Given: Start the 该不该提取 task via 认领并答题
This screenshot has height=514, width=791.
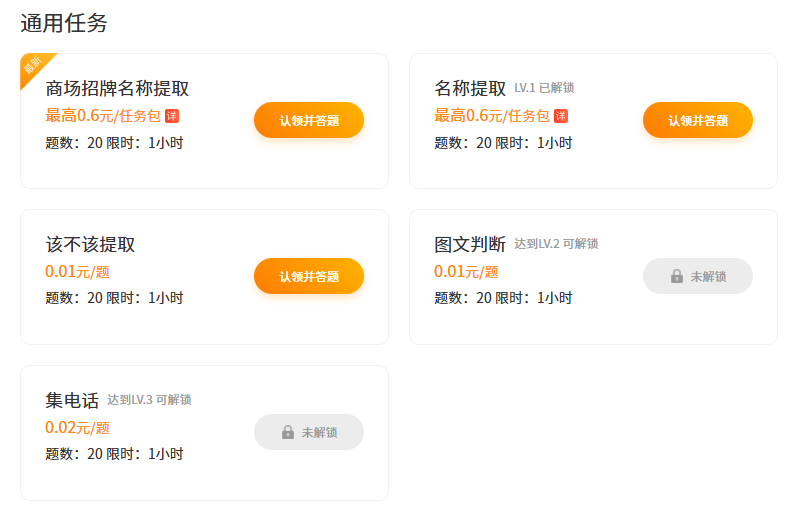Looking at the screenshot, I should click(x=308, y=276).
